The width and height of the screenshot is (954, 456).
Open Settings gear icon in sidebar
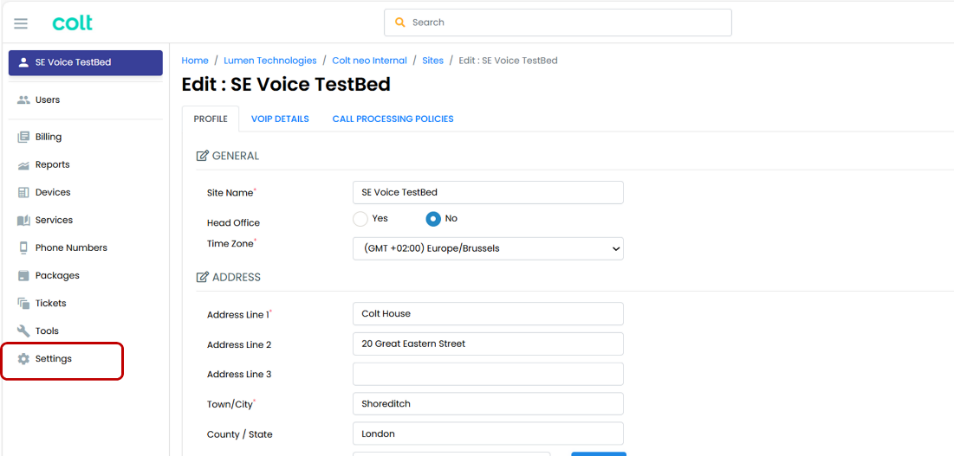click(24, 359)
